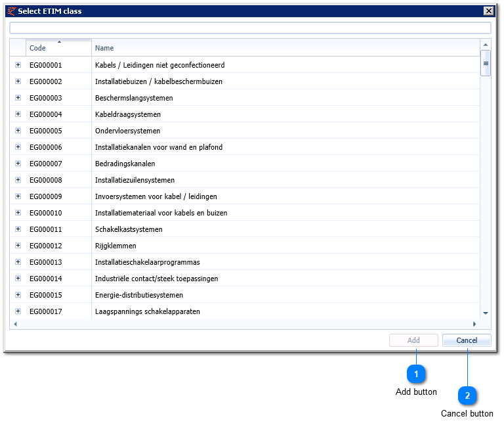Click the horizontal scrollbar left arrow
This screenshot has width=504, height=429.
point(15,324)
